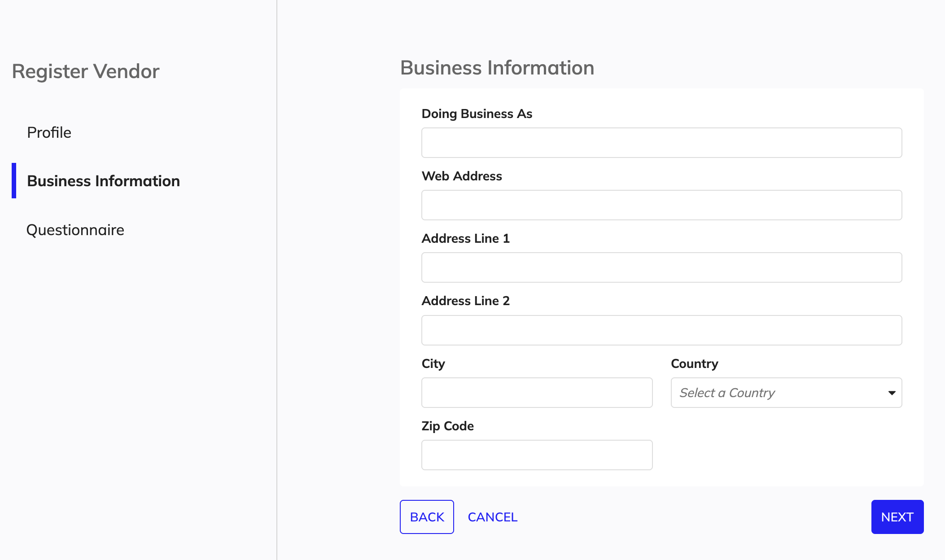The height and width of the screenshot is (560, 945).
Task: Click the Register Vendor heading text
Action: pos(86,71)
